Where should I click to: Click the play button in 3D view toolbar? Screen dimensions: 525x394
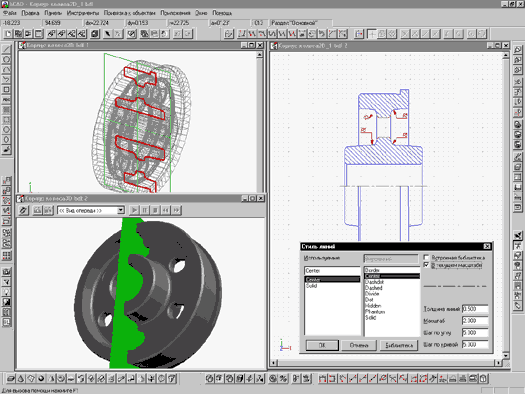(134, 210)
